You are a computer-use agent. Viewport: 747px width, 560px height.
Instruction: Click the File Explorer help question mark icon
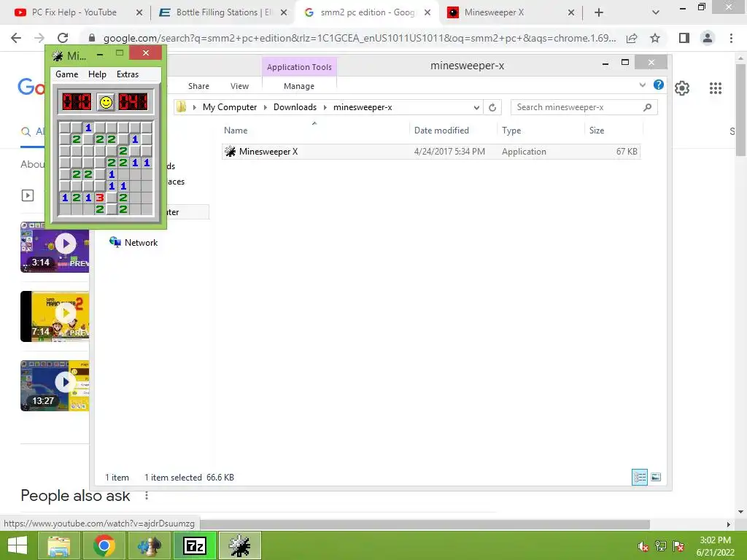659,85
